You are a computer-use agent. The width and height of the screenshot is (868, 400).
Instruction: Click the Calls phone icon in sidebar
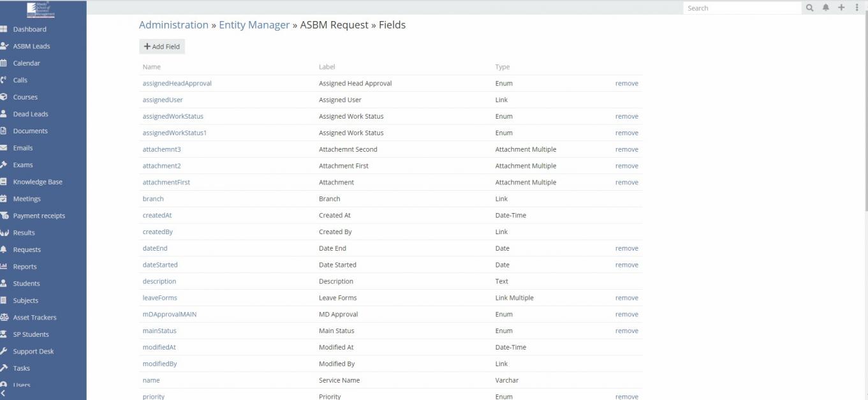pos(4,80)
